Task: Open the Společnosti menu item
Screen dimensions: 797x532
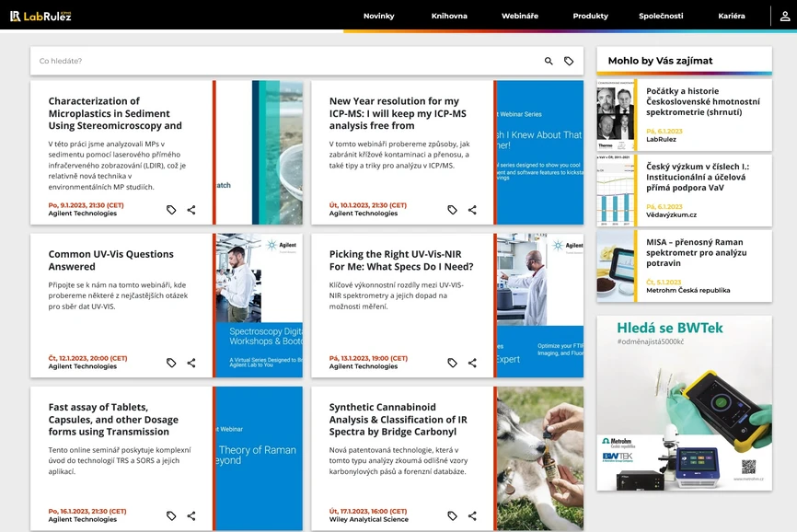Action: click(x=661, y=17)
